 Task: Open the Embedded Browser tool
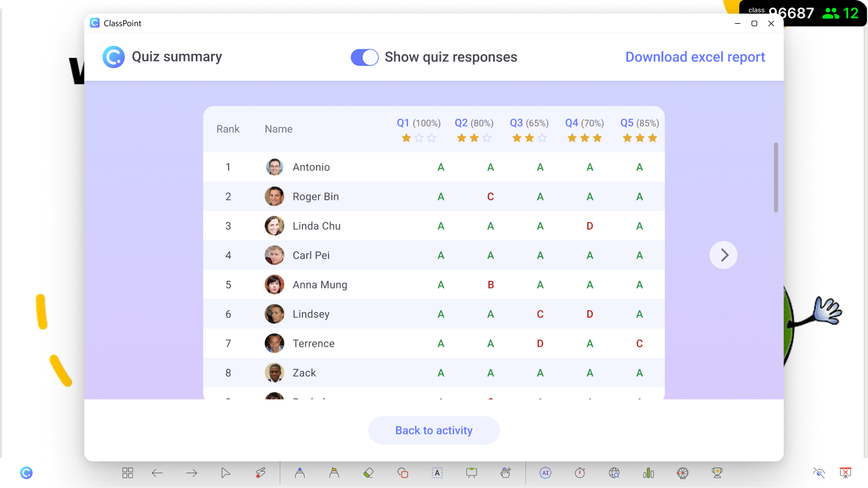coord(614,473)
